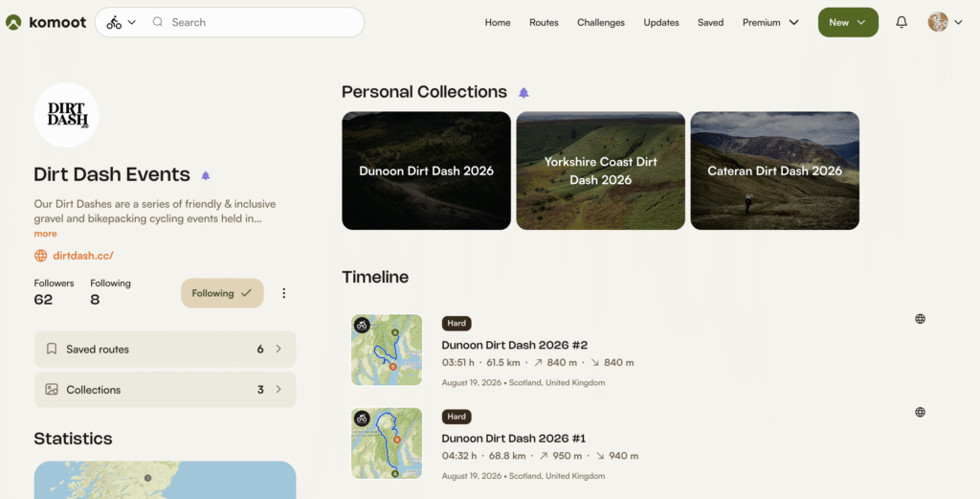Screen dimensions: 980x499
Task: Click the Hard badge on Dunoon #1
Action: pyautogui.click(x=457, y=417)
